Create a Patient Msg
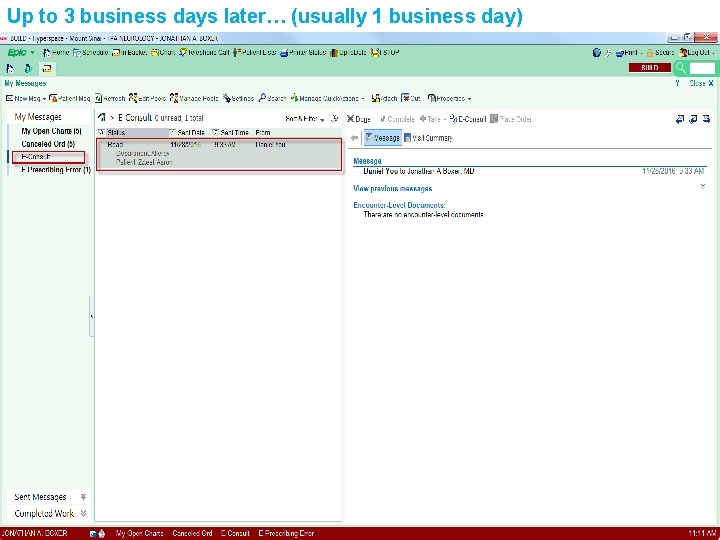 pos(69,98)
